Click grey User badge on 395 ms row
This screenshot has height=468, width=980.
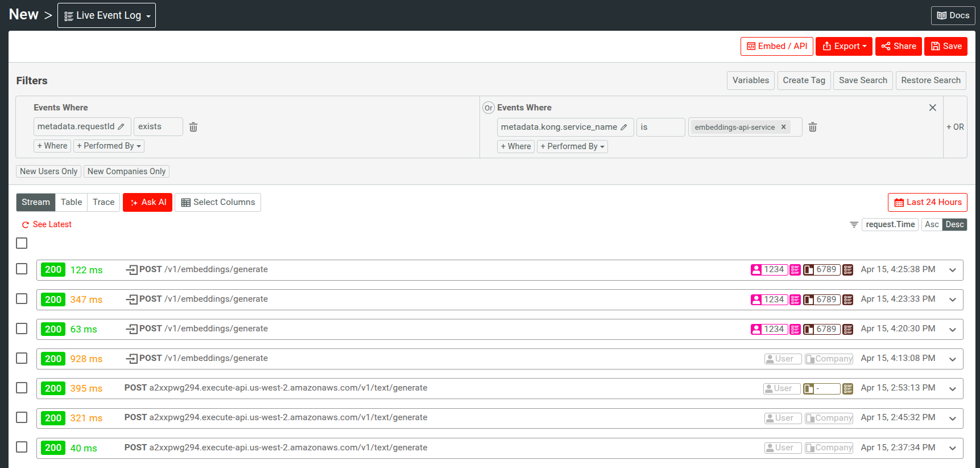781,389
